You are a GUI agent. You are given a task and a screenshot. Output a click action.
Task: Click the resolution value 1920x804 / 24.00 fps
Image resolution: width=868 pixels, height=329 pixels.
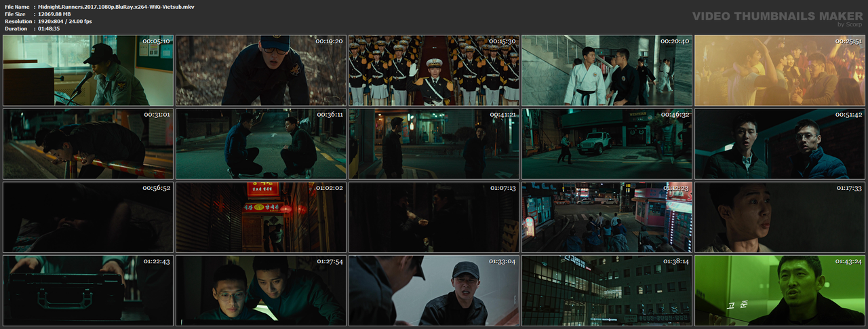pos(65,22)
